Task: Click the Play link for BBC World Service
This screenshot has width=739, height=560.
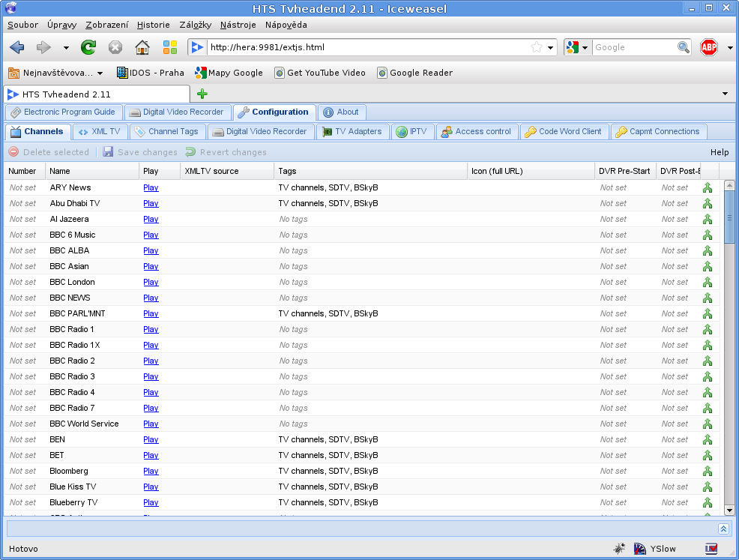Action: 151,424
